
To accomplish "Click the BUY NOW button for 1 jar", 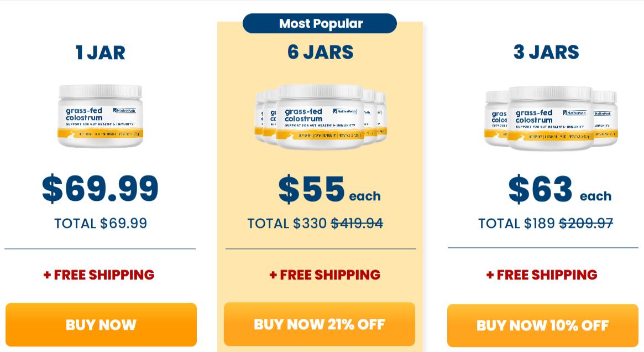I will pyautogui.click(x=101, y=325).
